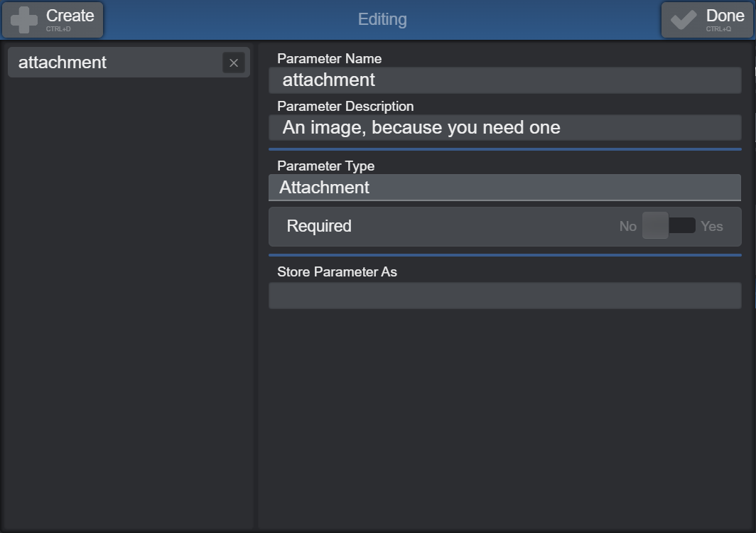Create a new parameter with Create button
Viewport: 756px width, 533px height.
53,19
